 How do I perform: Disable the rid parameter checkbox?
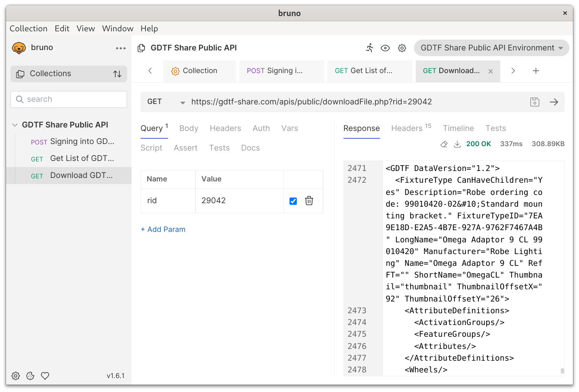click(293, 201)
